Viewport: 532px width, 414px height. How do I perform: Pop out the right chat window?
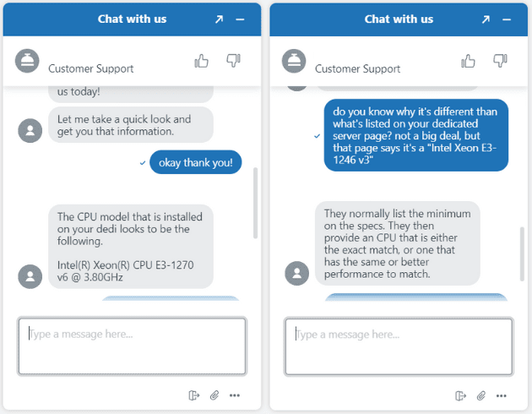coord(486,19)
